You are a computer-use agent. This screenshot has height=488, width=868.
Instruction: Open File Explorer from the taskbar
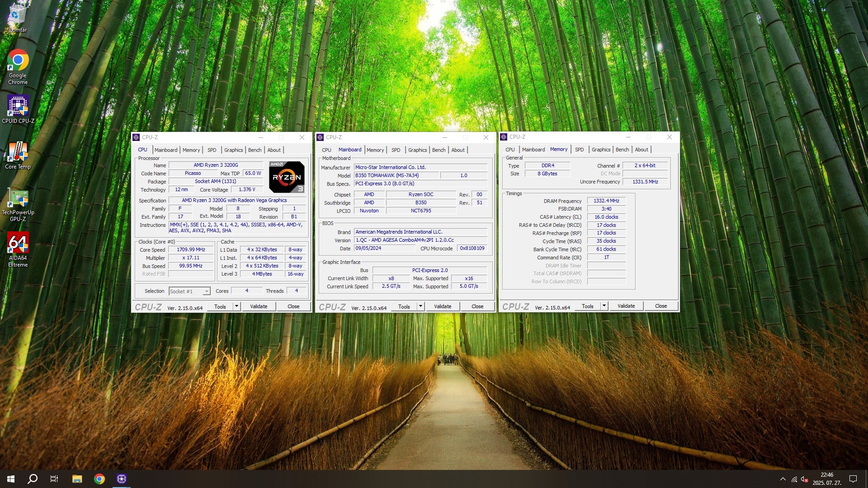tap(77, 479)
